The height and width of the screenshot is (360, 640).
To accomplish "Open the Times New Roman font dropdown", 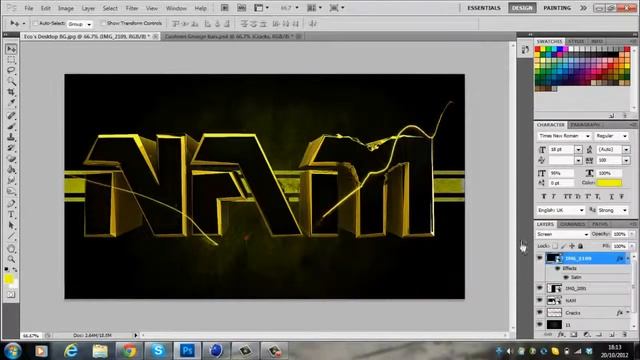I will (564, 136).
